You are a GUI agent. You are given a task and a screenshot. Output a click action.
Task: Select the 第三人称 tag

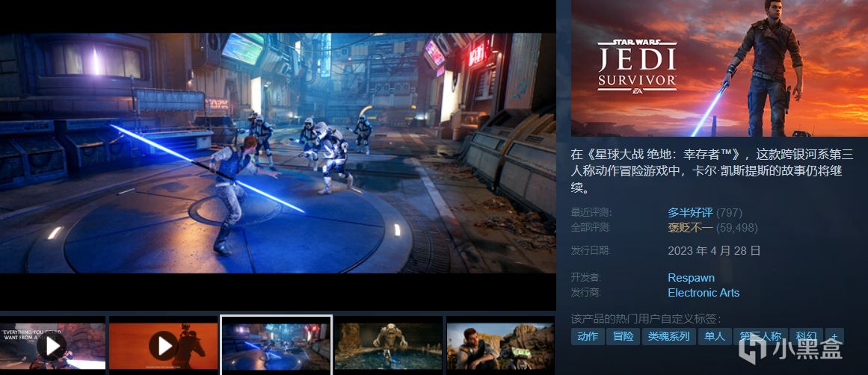pos(760,336)
